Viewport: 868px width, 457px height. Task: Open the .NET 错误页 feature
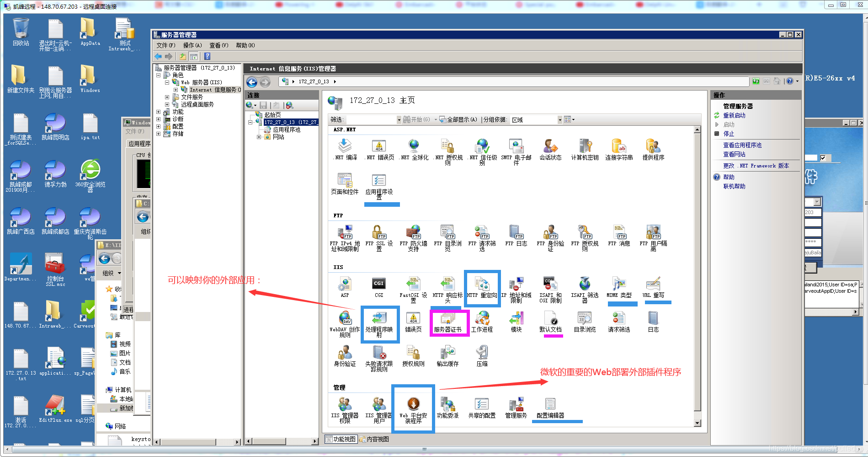[379, 149]
